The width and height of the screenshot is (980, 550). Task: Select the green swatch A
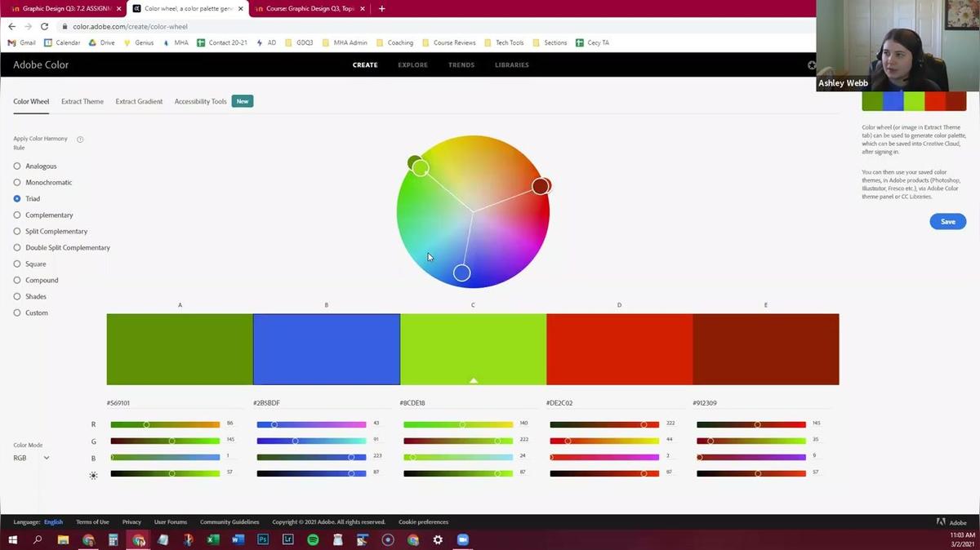pos(180,349)
